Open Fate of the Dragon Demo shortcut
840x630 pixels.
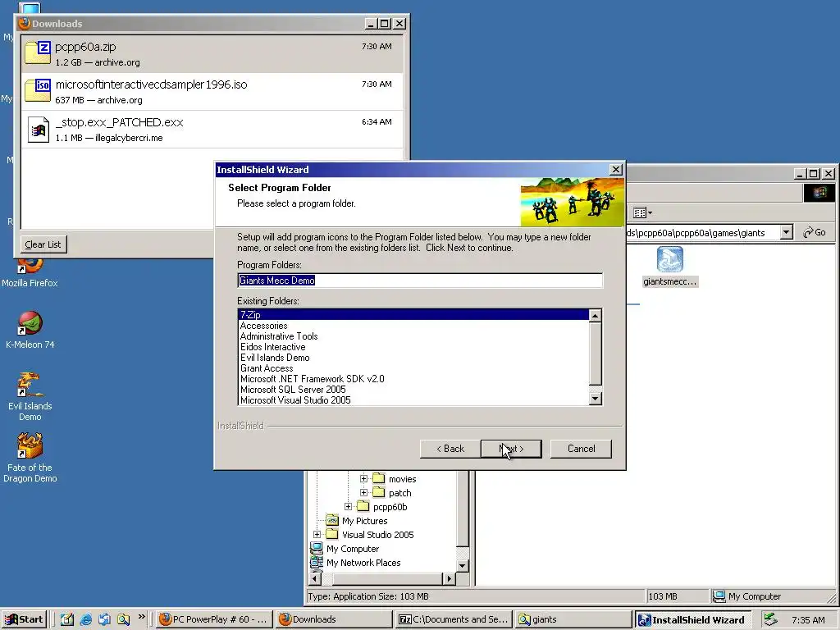tap(30, 458)
